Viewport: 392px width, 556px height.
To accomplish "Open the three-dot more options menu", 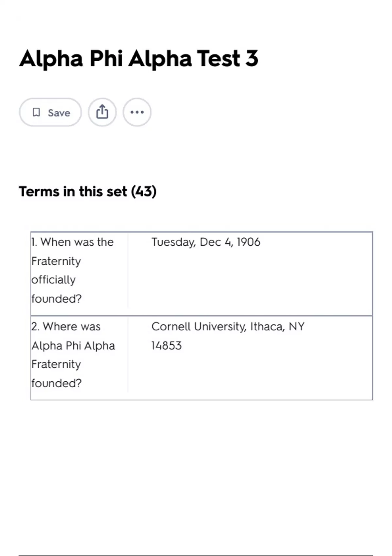I will pyautogui.click(x=137, y=112).
